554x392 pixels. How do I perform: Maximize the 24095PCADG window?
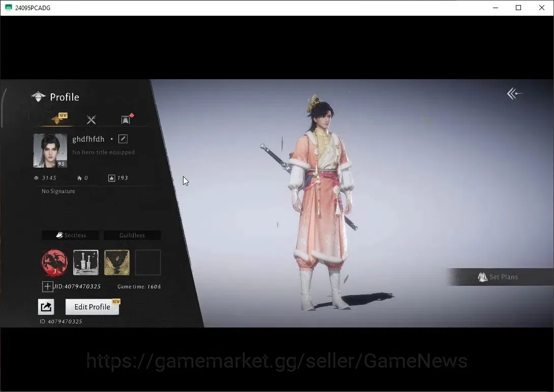pyautogui.click(x=518, y=8)
